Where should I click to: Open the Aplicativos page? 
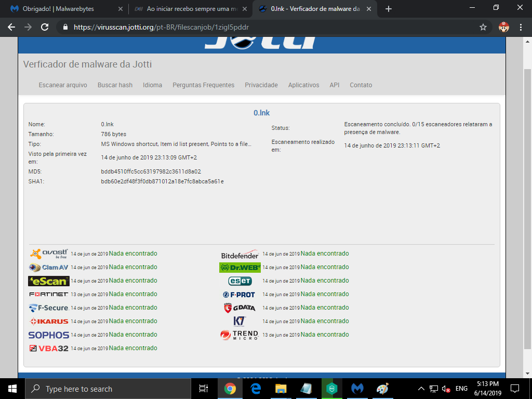303,85
